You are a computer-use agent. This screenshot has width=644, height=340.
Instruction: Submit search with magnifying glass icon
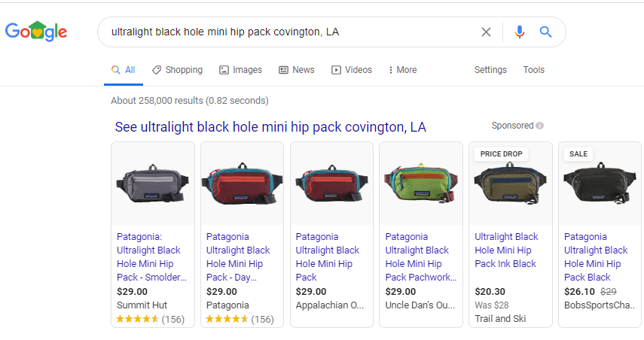545,32
